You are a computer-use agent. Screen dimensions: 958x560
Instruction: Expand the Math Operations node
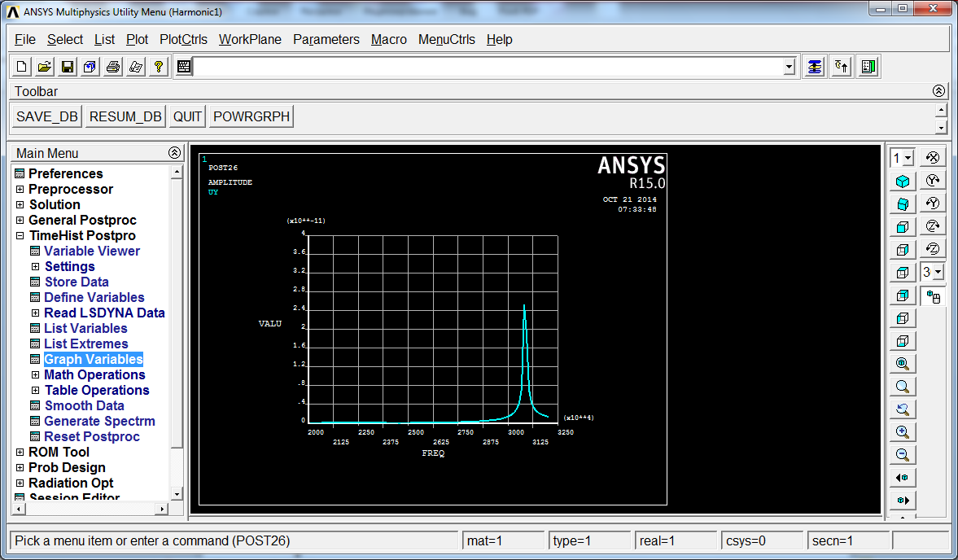[x=36, y=375]
